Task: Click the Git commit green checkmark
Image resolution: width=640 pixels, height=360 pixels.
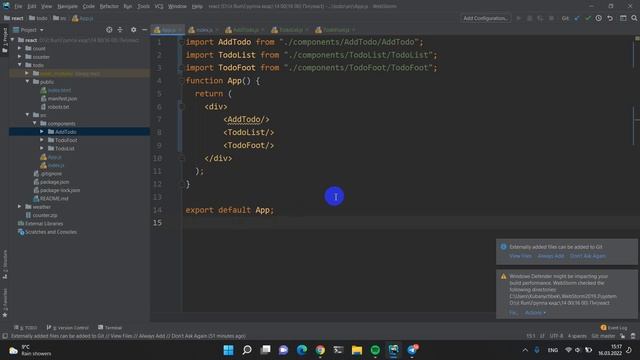Action: tap(588, 18)
